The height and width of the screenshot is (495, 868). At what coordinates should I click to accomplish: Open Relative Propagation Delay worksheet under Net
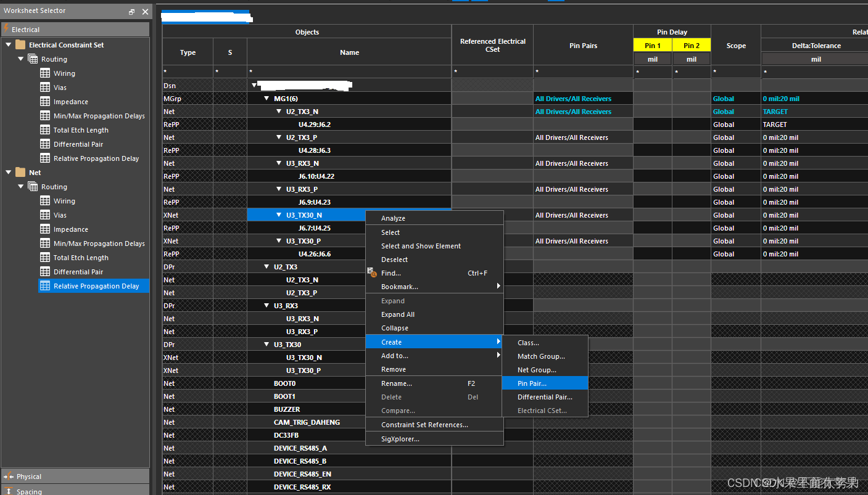pyautogui.click(x=96, y=286)
